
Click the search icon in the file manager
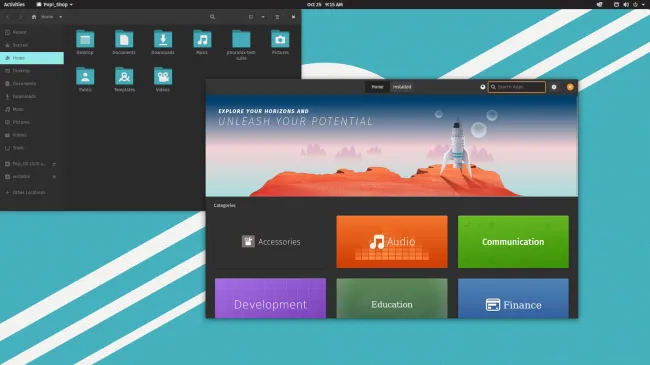212,17
